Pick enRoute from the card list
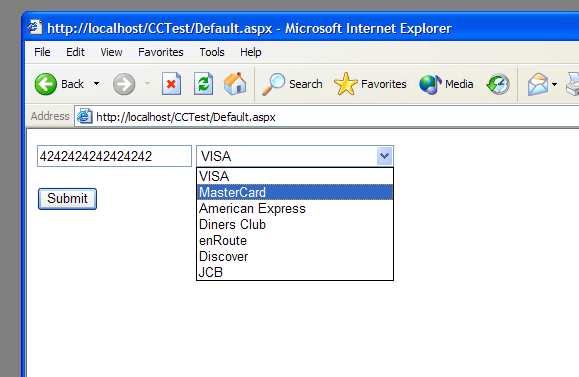 point(295,240)
